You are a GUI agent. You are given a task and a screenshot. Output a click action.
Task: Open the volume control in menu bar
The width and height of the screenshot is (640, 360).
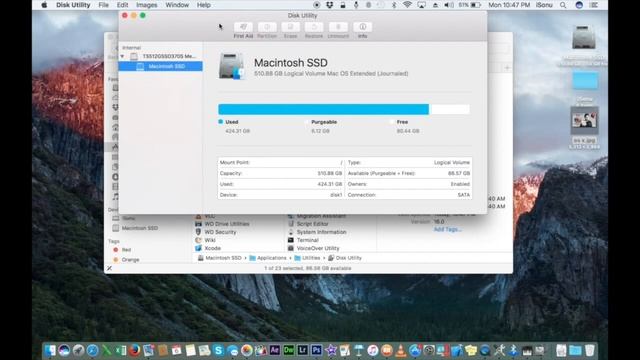click(x=449, y=5)
